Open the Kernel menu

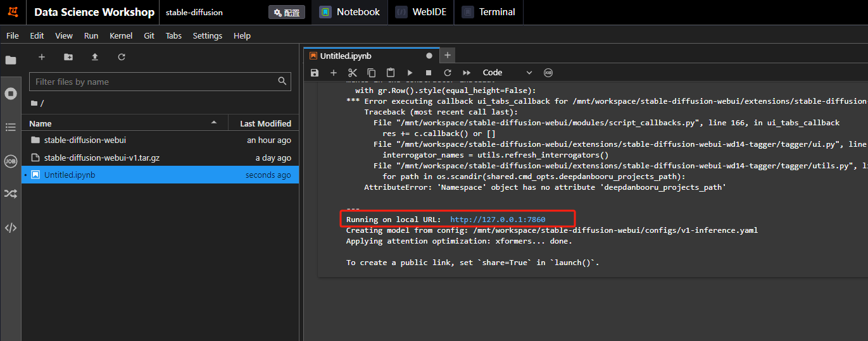121,36
